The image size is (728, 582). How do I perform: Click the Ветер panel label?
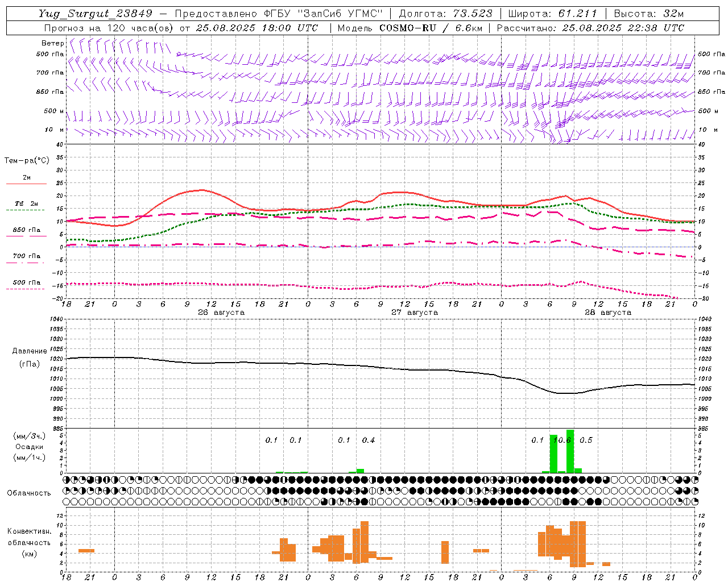pos(53,43)
